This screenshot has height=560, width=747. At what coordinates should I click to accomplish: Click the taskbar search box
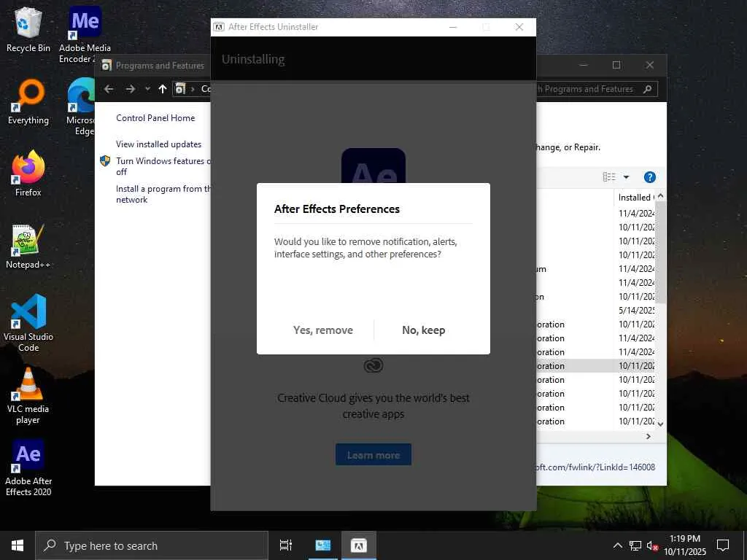pos(152,545)
